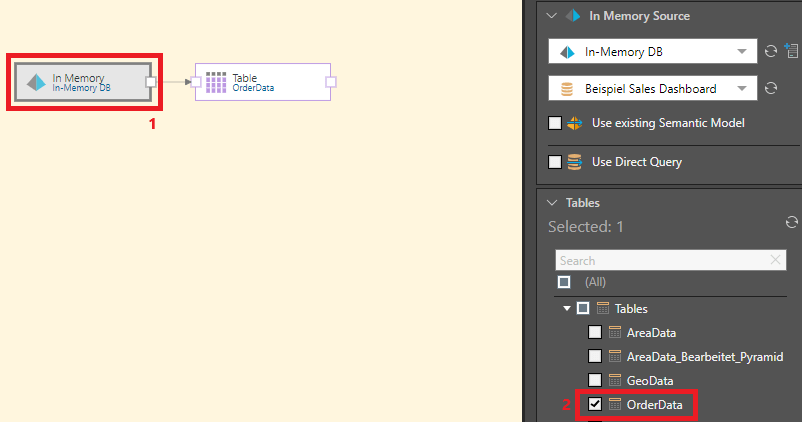Collapse the Tables tree node
The image size is (802, 422).
click(x=567, y=309)
